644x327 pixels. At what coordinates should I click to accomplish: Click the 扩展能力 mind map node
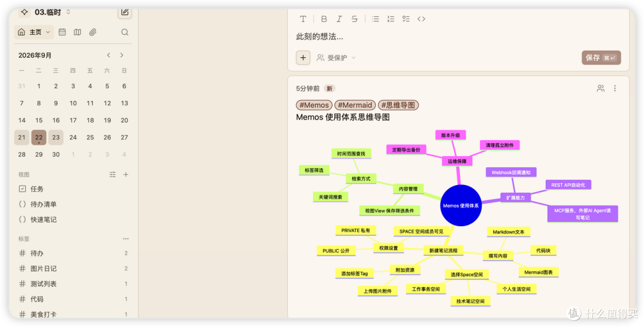(515, 198)
